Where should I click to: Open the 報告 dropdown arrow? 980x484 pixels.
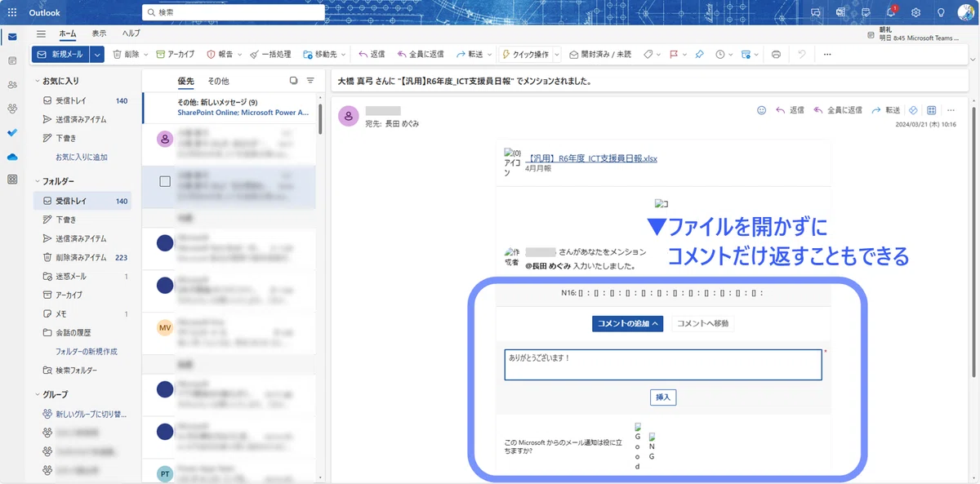[x=241, y=54]
